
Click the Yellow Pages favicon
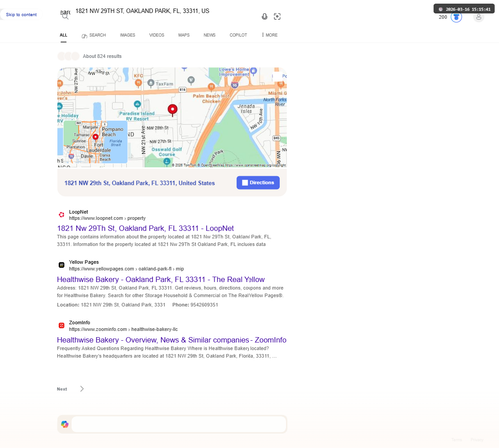coord(61,265)
